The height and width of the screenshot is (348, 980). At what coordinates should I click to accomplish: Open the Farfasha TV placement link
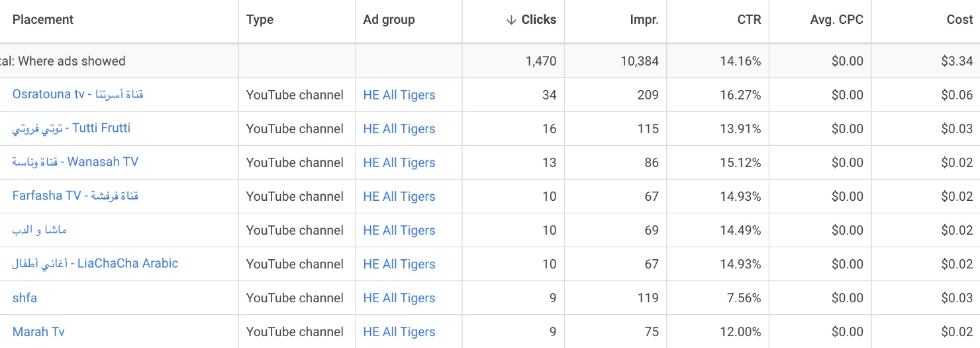coord(75,196)
